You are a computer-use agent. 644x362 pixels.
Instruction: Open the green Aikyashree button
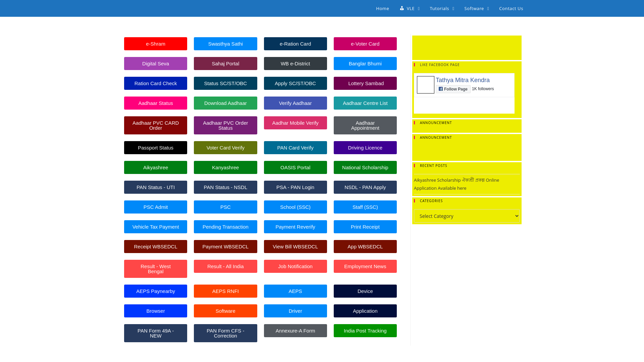[156, 168]
